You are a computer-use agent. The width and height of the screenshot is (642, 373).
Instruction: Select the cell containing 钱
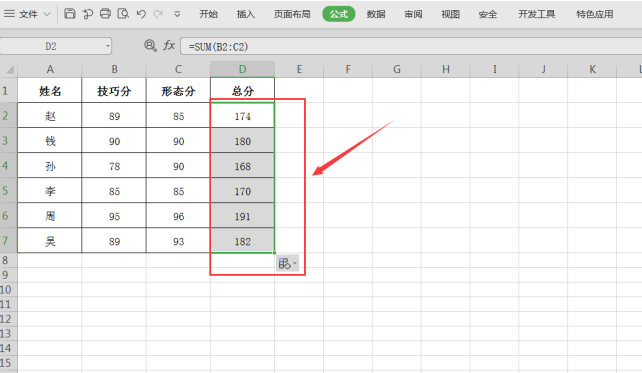point(50,141)
